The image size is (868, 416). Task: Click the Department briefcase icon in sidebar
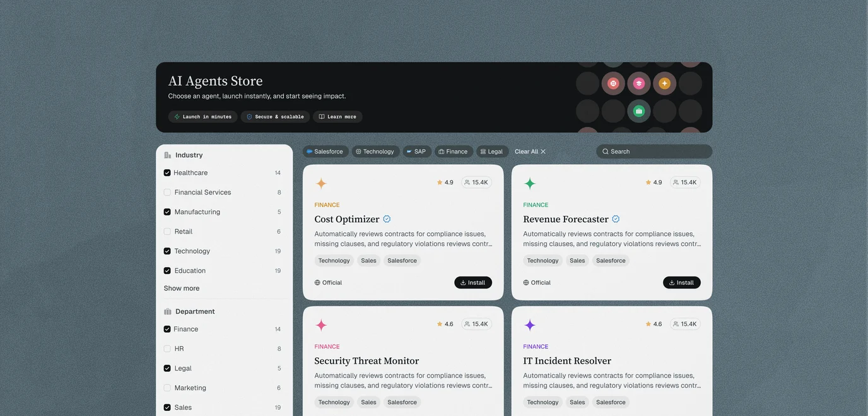[x=168, y=311]
